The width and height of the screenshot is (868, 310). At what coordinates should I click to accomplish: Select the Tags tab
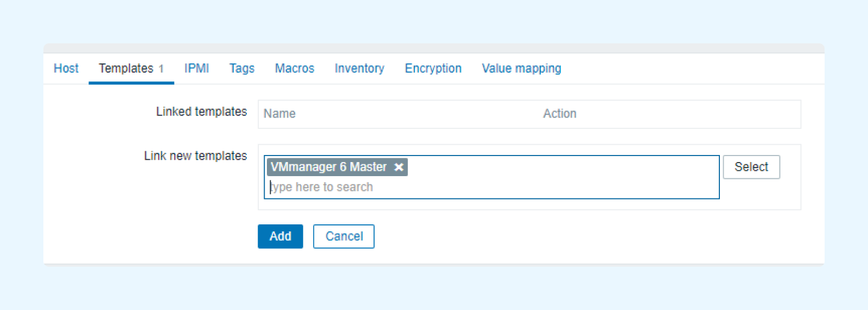click(242, 68)
